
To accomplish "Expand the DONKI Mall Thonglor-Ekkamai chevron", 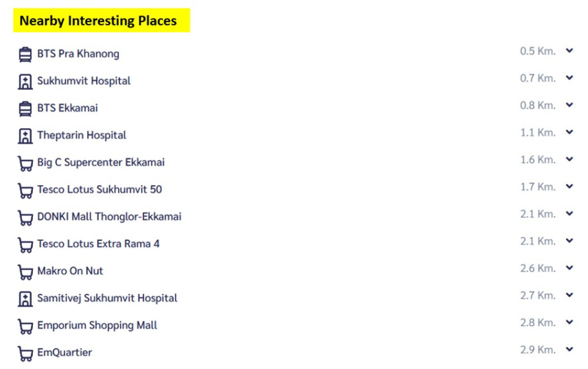I will click(569, 213).
